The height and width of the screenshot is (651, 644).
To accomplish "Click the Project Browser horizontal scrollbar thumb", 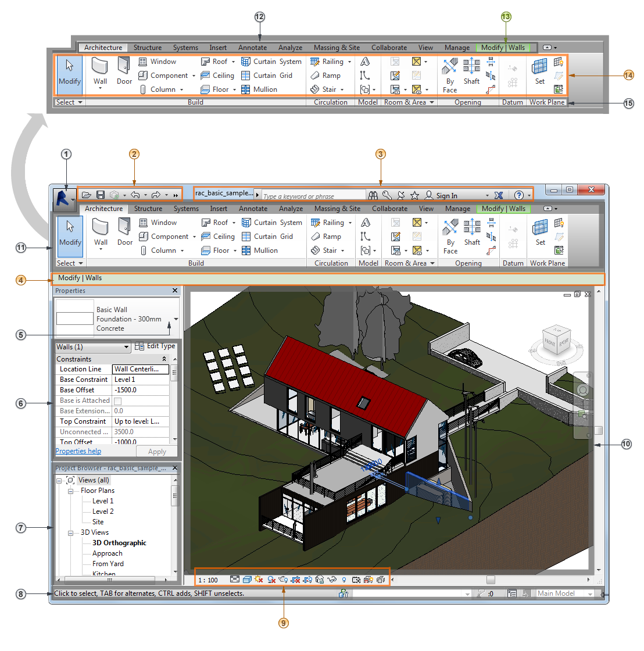I will click(x=110, y=580).
